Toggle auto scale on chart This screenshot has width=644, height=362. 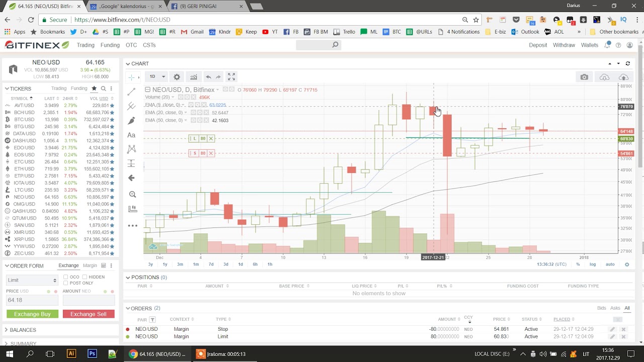(x=610, y=264)
